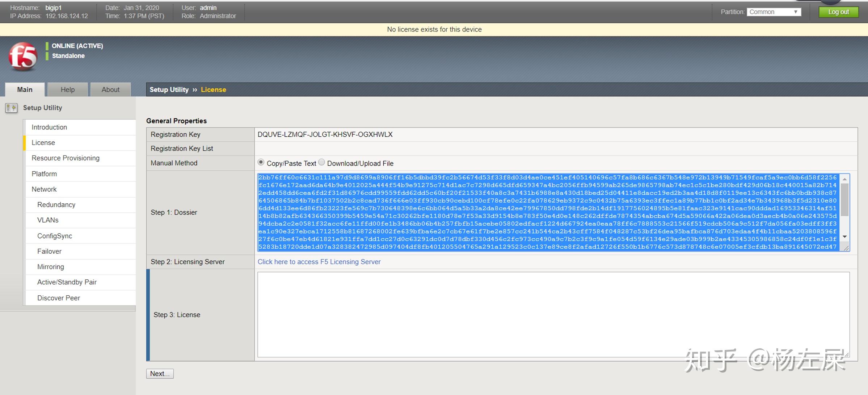Open ConfigSync menu item
Image resolution: width=868 pixels, height=395 pixels.
pos(80,236)
